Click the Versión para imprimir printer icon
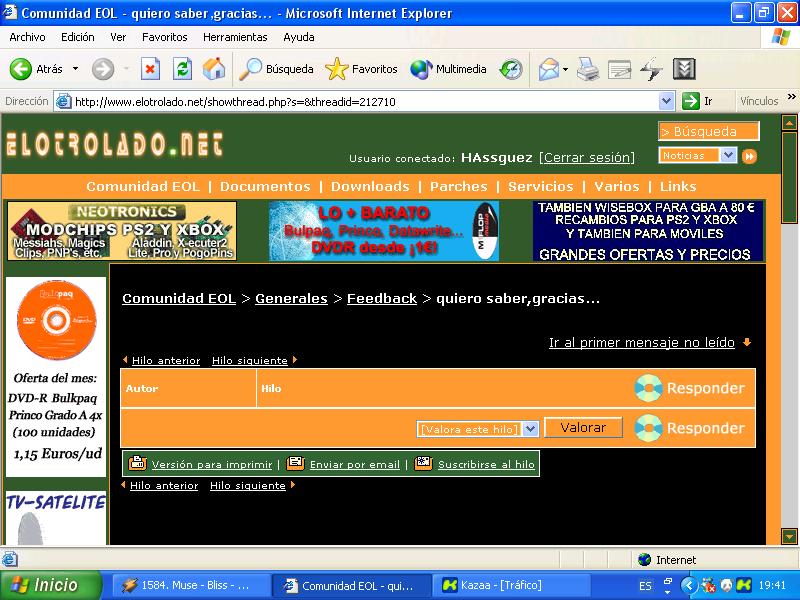Viewport: 800px width, 600px height. pyautogui.click(x=137, y=463)
